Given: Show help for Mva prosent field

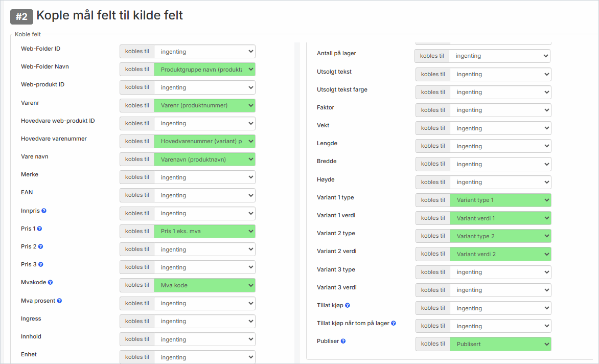Looking at the screenshot, I should (x=59, y=301).
